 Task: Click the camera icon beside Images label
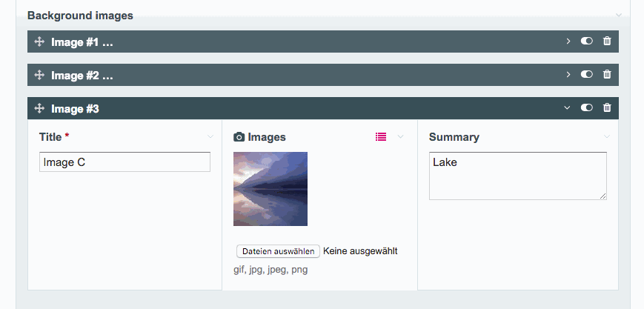239,137
